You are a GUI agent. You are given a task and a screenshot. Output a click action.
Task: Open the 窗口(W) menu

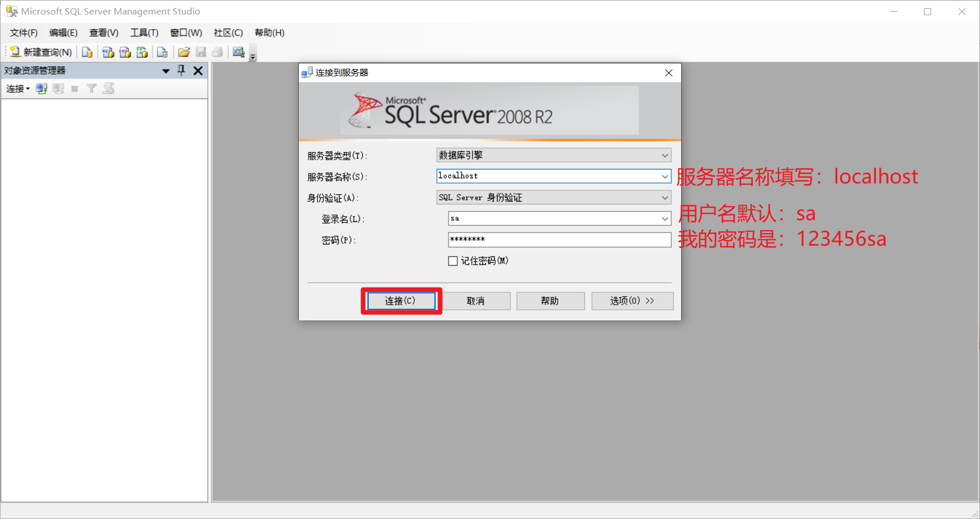click(x=186, y=33)
